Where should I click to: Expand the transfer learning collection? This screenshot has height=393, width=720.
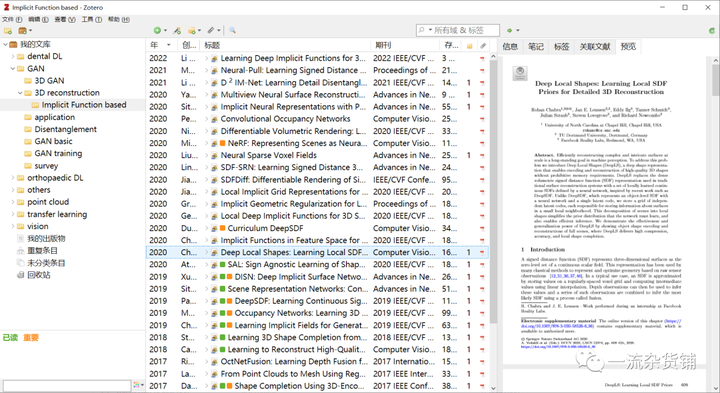pos(13,214)
